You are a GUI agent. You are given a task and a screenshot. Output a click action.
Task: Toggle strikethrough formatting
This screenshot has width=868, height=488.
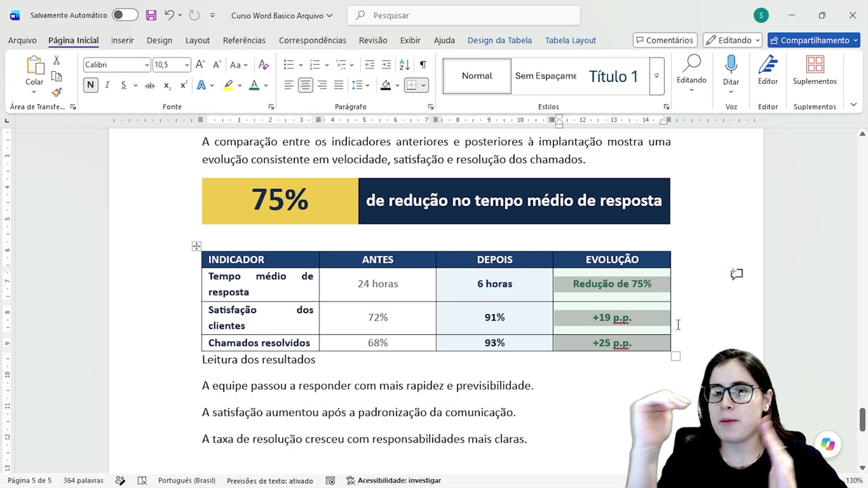pos(150,85)
